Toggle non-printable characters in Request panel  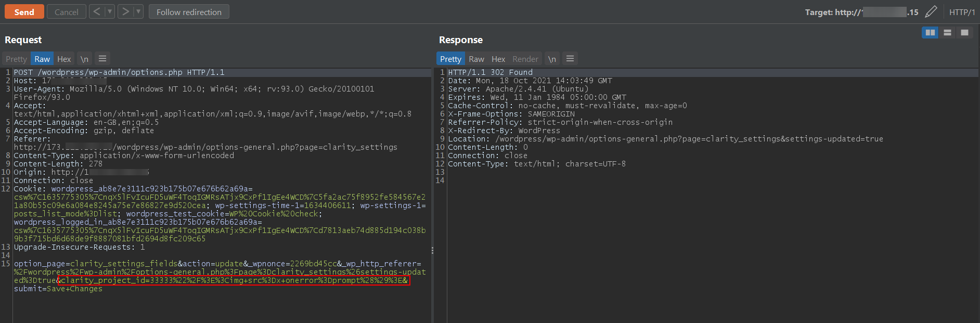coord(84,59)
